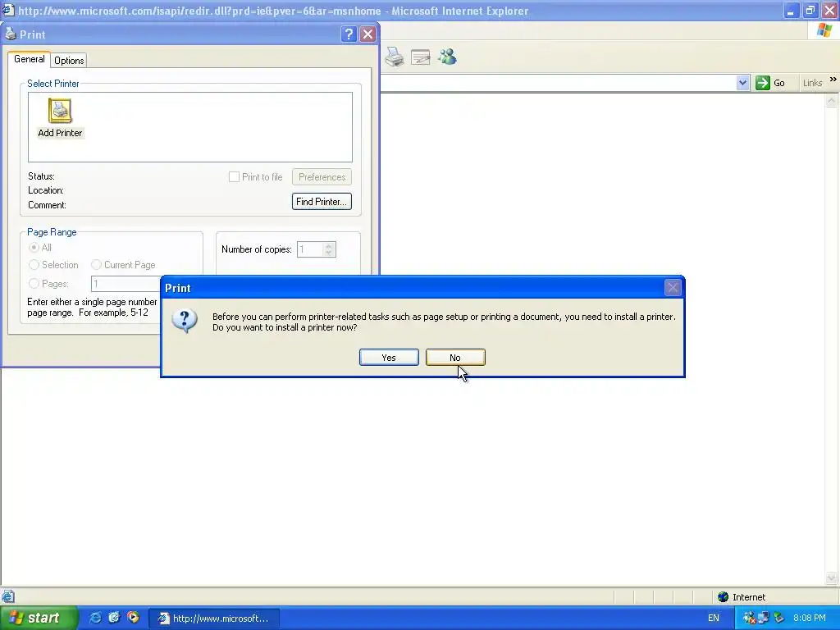Click the Edit toolbar icon in Internet Explorer

[421, 57]
